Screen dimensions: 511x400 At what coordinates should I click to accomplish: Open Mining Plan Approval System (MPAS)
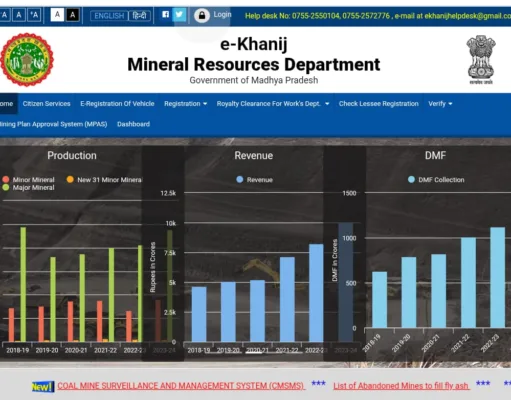(53, 124)
